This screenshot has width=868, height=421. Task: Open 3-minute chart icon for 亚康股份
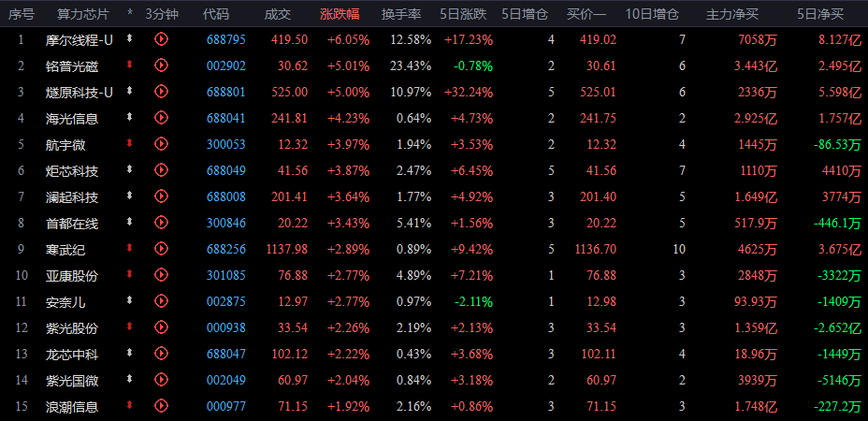pos(161,275)
